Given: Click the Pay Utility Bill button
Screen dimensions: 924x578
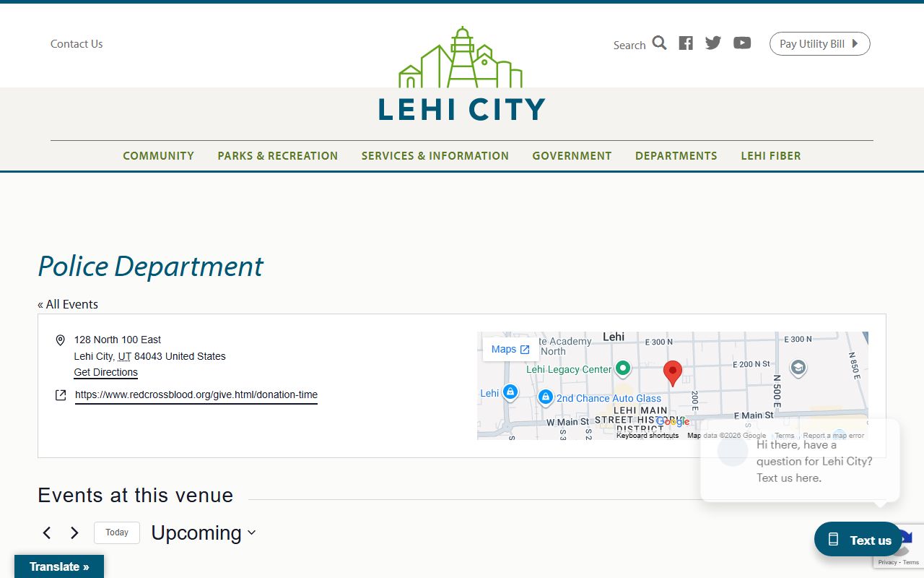Looking at the screenshot, I should click(x=819, y=43).
